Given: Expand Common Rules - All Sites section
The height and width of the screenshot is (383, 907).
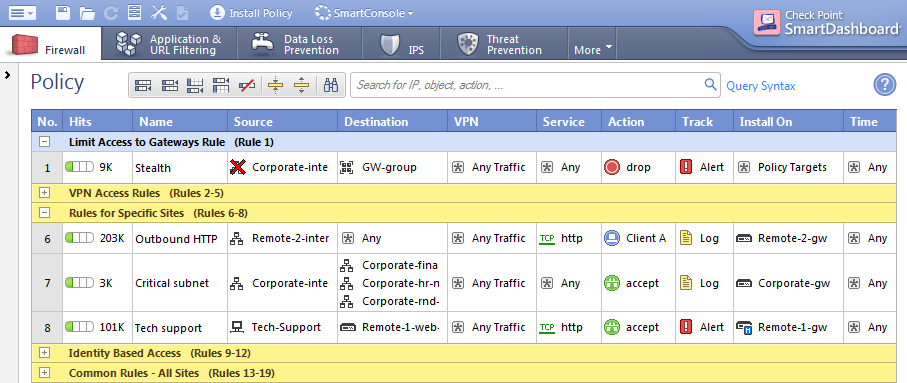Looking at the screenshot, I should pos(45,373).
